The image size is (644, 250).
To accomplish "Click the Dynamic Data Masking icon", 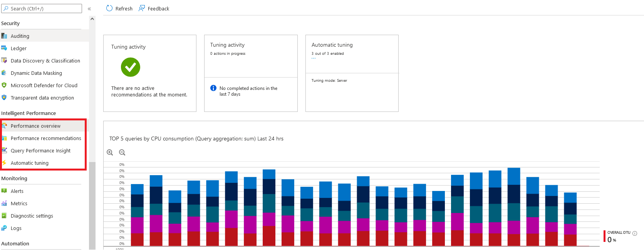I will click(4, 73).
